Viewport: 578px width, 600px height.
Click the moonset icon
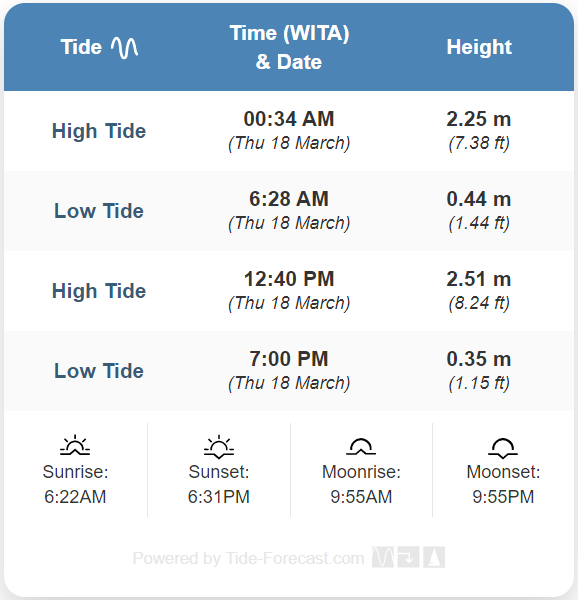pos(503,448)
